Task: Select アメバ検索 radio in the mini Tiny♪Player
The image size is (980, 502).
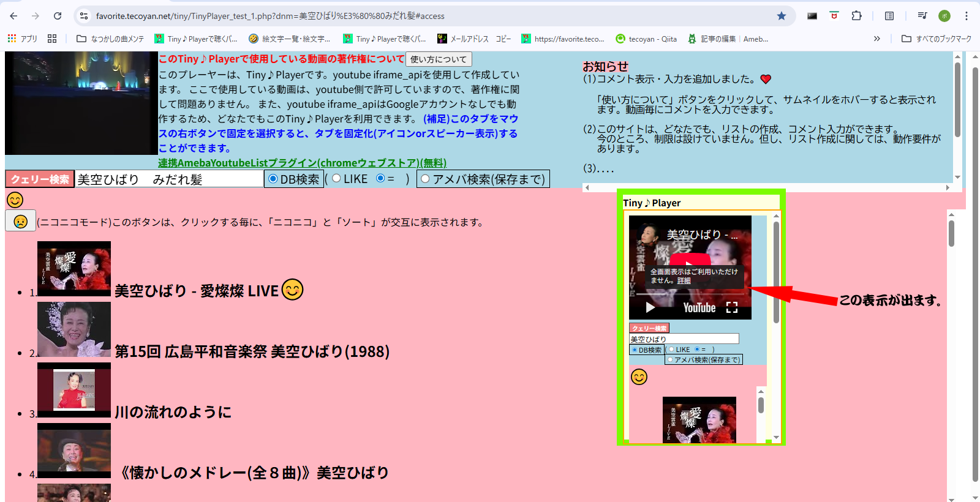Action: click(670, 359)
